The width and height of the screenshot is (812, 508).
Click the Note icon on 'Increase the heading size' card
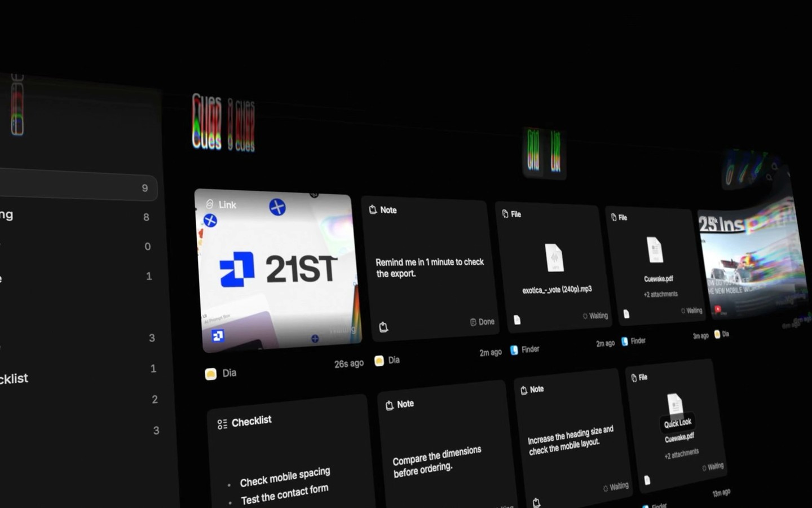click(524, 390)
